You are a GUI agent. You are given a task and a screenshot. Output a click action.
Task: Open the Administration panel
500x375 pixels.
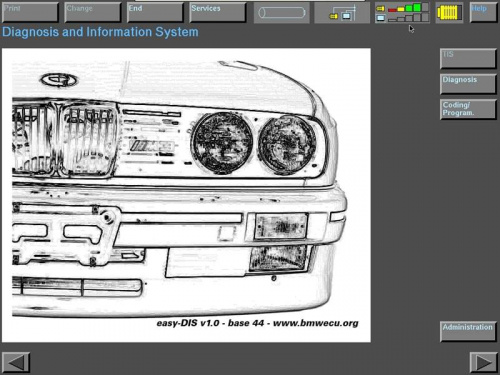(468, 332)
